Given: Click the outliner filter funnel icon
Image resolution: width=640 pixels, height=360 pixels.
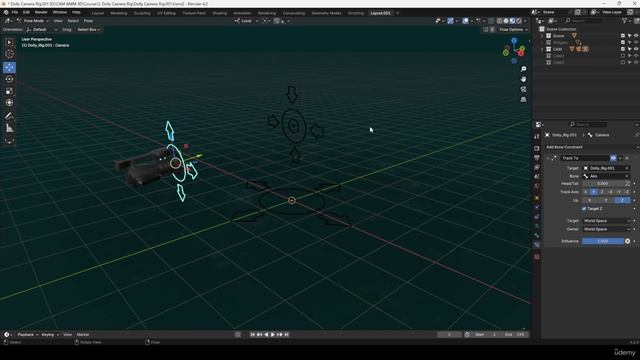Looking at the screenshot, I should (x=624, y=20).
